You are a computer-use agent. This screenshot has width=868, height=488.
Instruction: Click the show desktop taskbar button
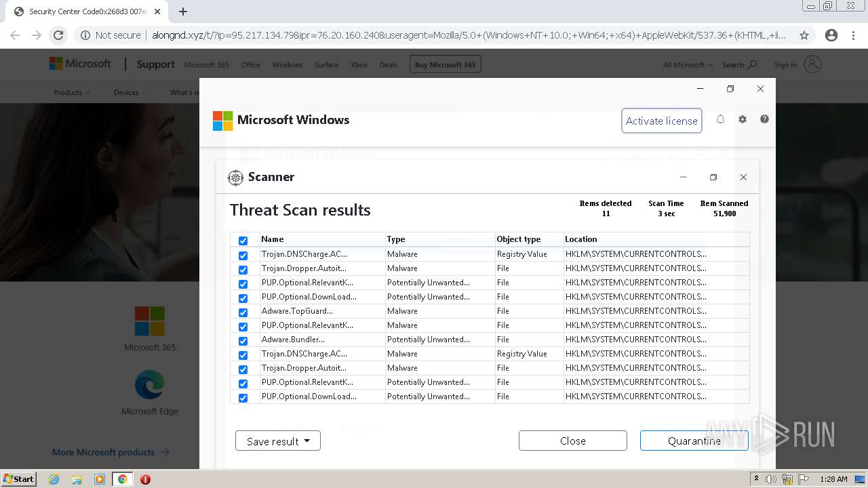860,479
